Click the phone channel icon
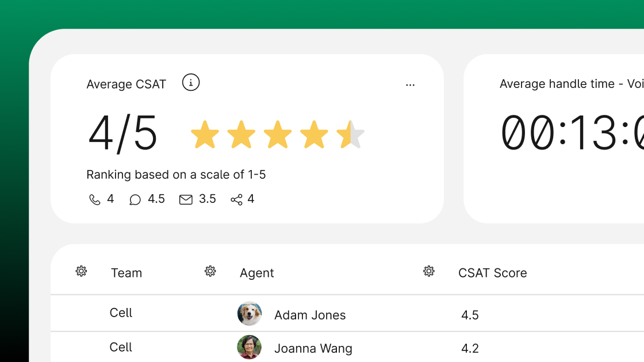This screenshot has height=362, width=644. pyautogui.click(x=95, y=200)
